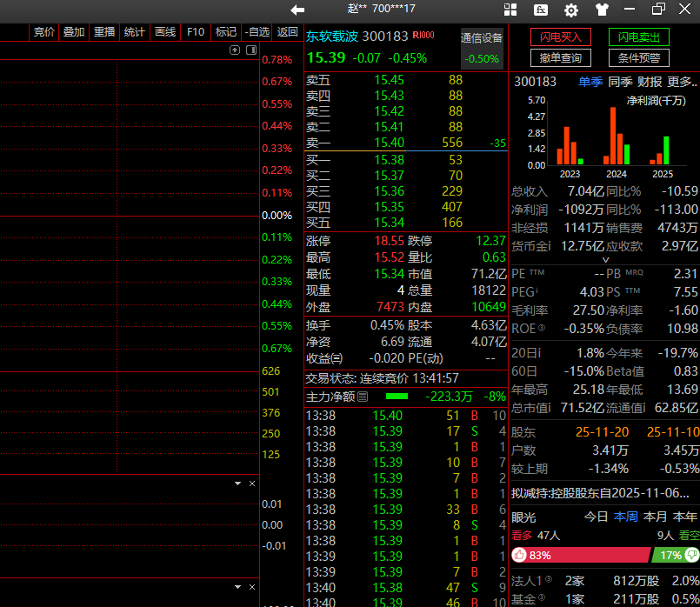Open the first indicator sub-panel dropdown arrow

click(238, 484)
